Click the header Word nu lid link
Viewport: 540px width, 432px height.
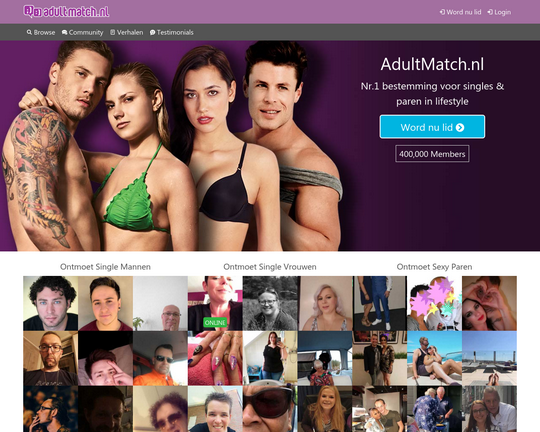(460, 12)
